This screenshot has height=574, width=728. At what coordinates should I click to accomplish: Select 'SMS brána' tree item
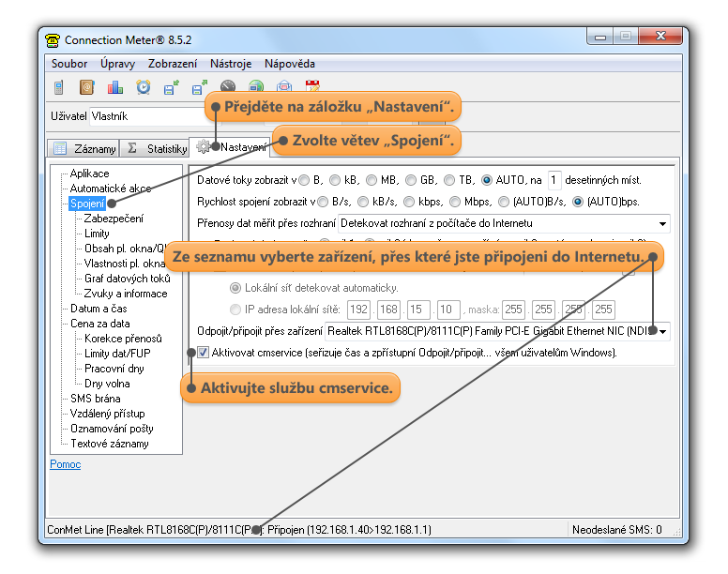(x=95, y=399)
